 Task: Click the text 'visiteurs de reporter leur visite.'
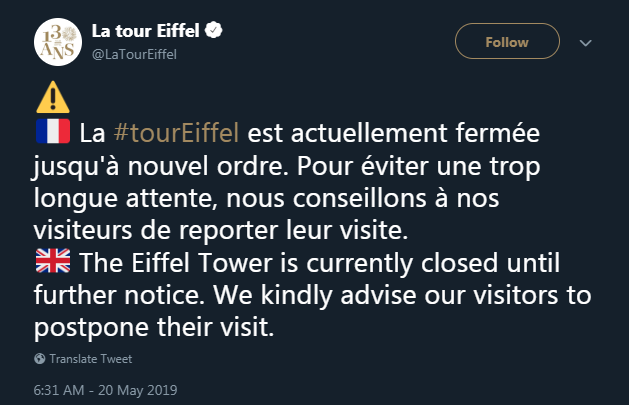tap(221, 231)
